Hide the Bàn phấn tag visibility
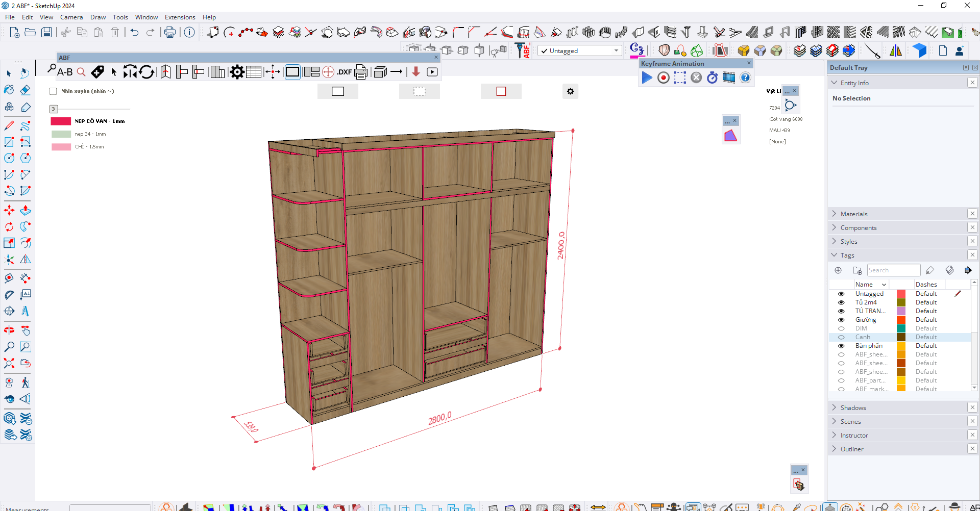The height and width of the screenshot is (511, 980). tap(841, 346)
